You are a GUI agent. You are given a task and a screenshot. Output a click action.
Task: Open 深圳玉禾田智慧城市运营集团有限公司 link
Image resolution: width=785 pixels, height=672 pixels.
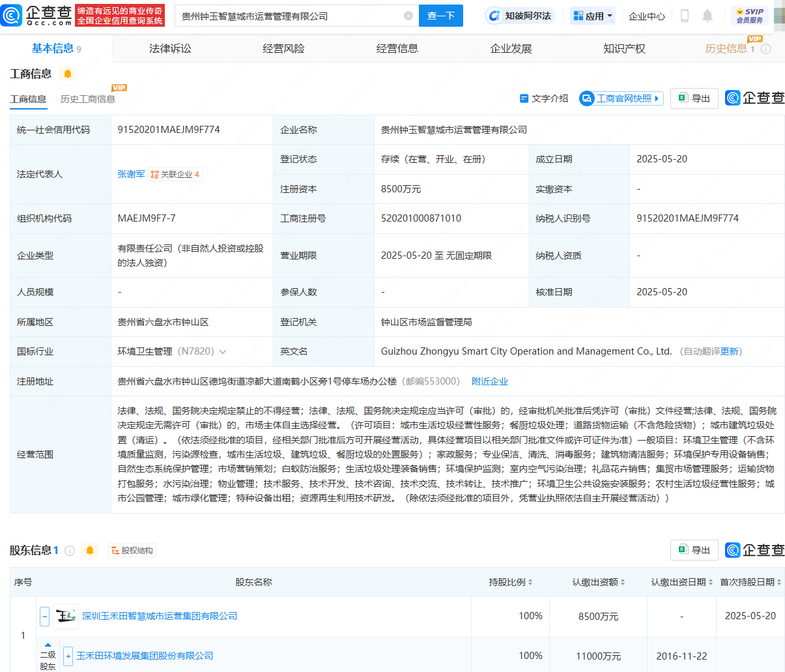click(160, 616)
